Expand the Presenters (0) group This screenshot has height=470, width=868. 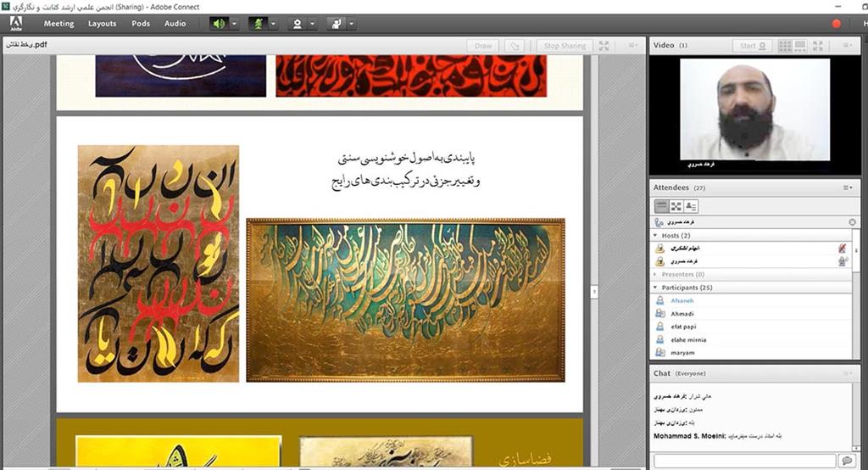click(x=655, y=274)
